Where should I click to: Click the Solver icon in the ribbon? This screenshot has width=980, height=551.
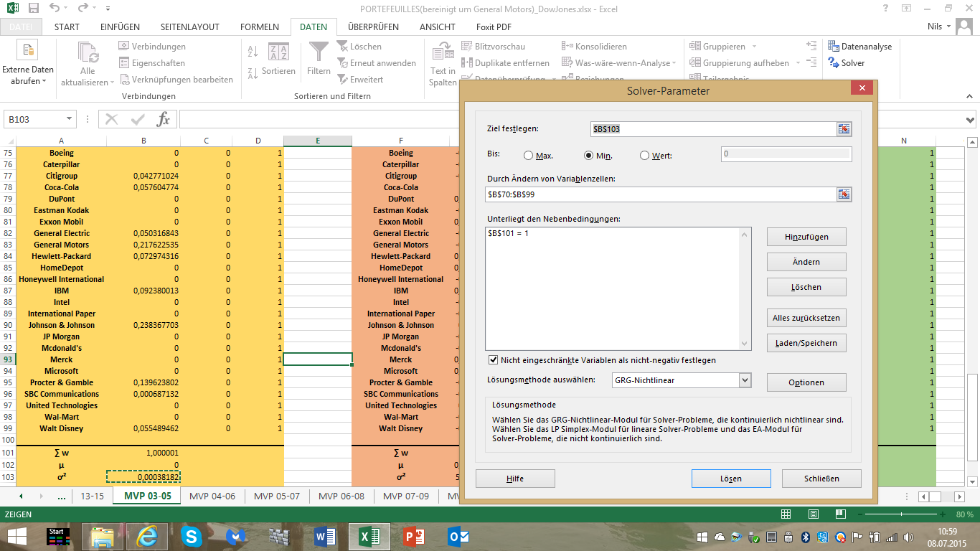[x=834, y=63]
